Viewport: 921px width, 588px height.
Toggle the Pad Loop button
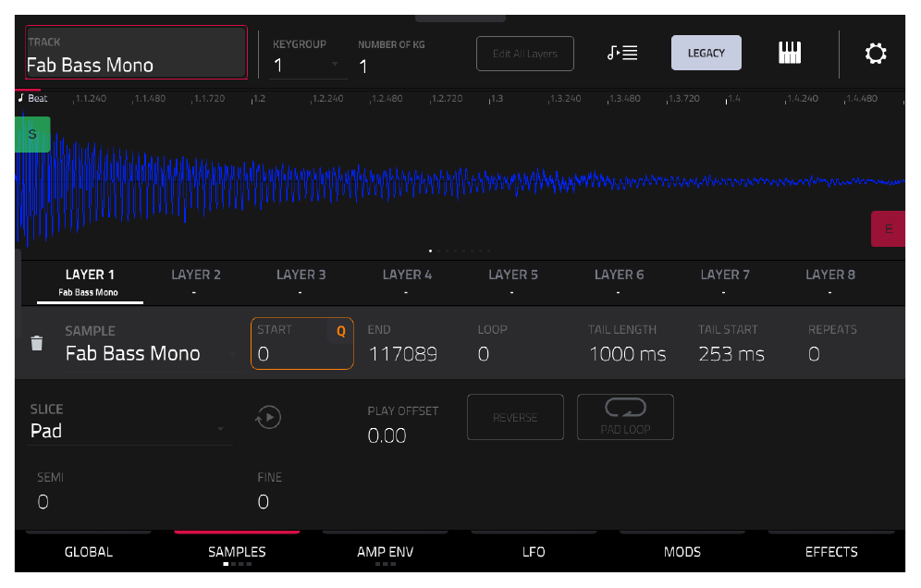click(625, 417)
